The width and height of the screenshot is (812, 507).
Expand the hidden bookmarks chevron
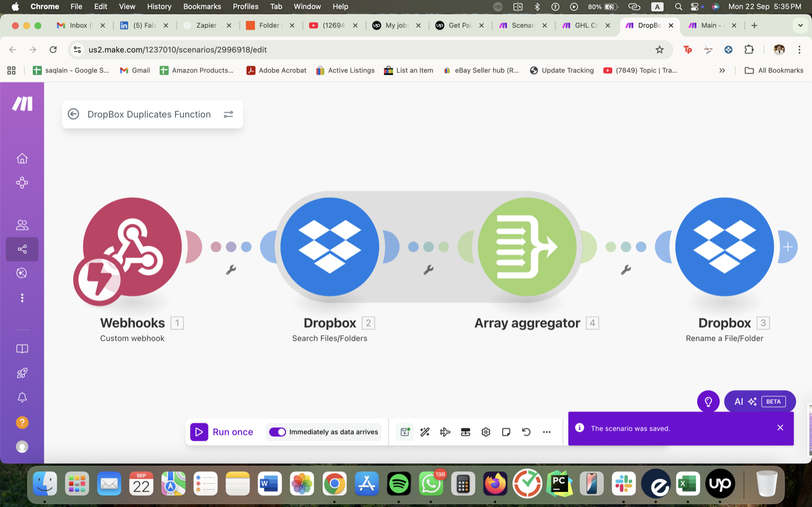[722, 70]
